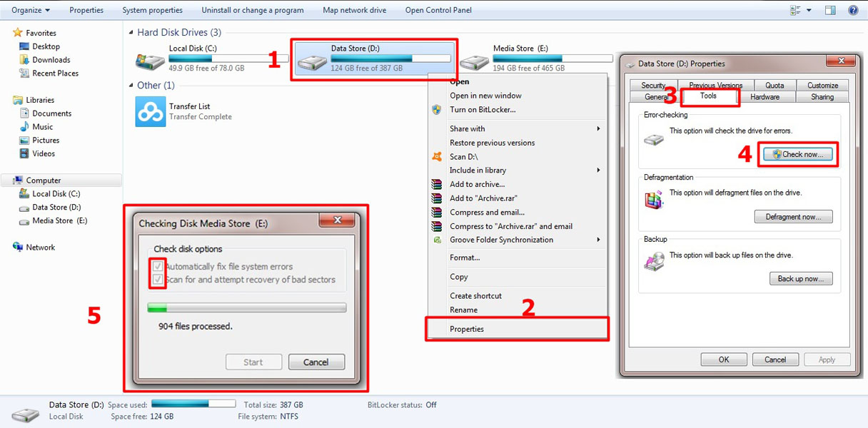Select Media Store (E:) in sidebar
868x428 pixels.
(x=60, y=221)
